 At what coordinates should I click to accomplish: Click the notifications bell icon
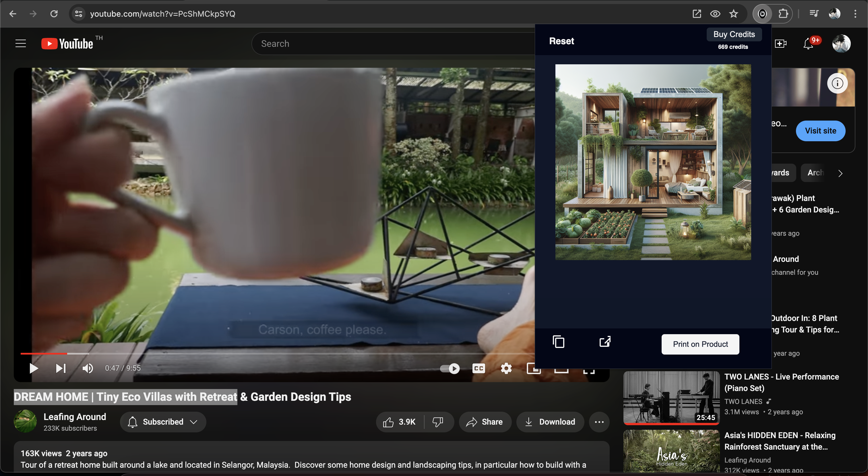click(x=808, y=44)
